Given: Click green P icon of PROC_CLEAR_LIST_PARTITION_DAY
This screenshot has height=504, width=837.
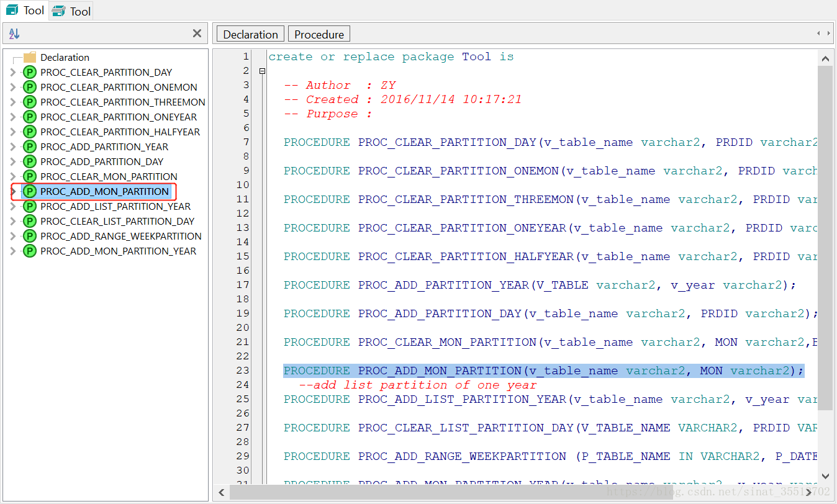Looking at the screenshot, I should (29, 221).
